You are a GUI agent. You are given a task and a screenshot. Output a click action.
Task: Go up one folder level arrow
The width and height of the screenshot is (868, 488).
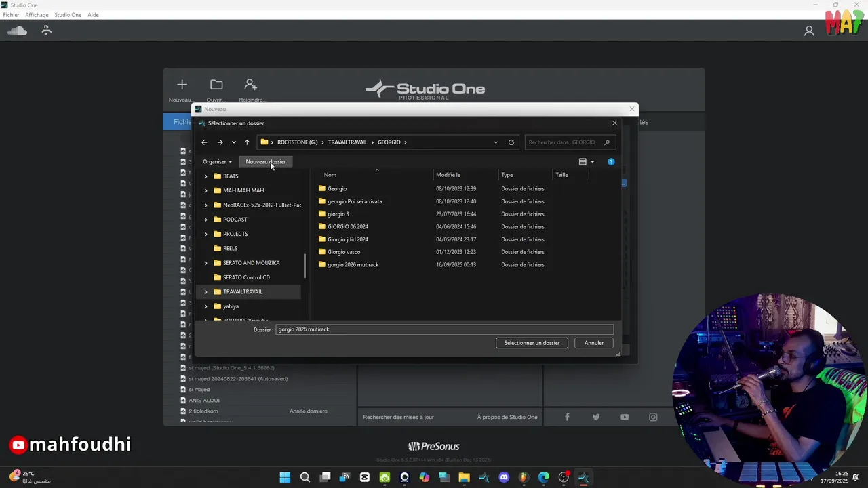(247, 142)
